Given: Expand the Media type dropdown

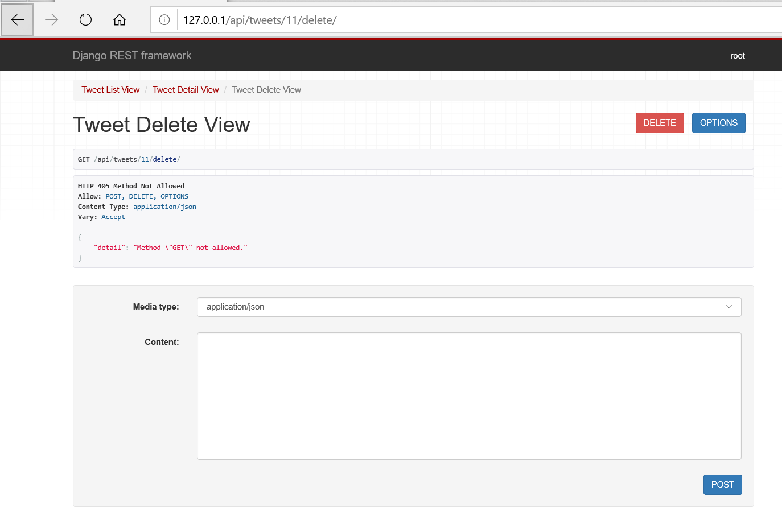Looking at the screenshot, I should pos(469,307).
